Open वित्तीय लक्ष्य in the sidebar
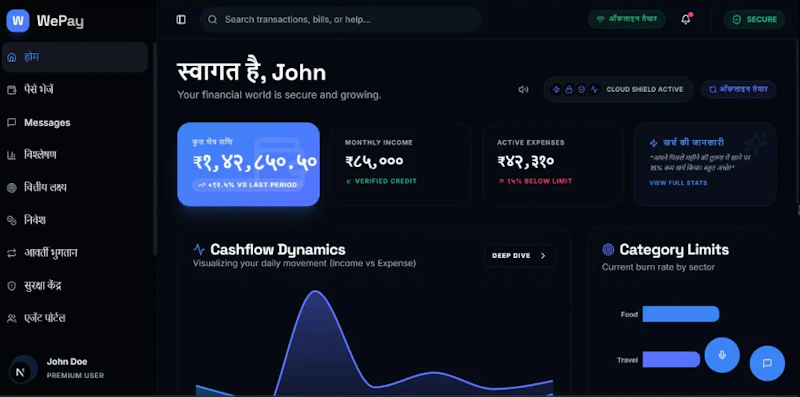The width and height of the screenshot is (800, 397). click(x=75, y=188)
